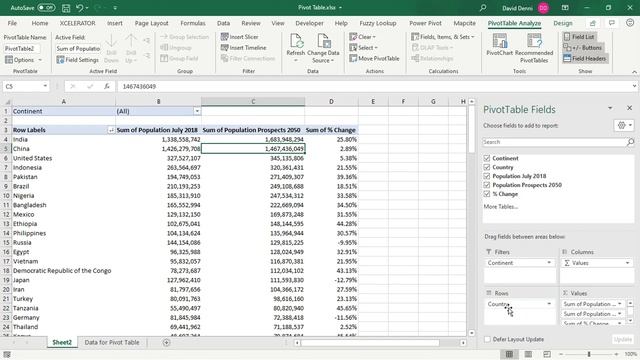Click the PivotTable Name input box
Screen dimensions: 640x360
click(x=22, y=49)
